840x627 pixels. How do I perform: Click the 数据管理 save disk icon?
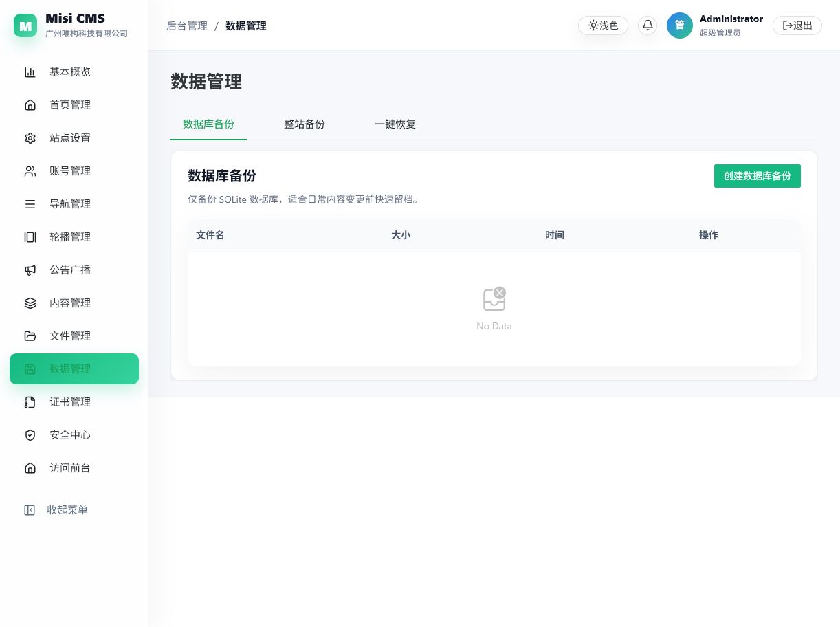(30, 369)
